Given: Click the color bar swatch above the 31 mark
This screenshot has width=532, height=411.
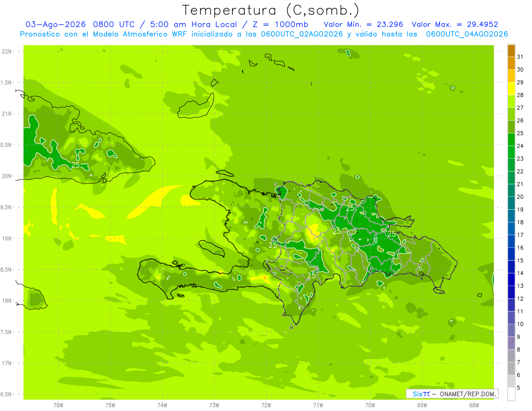Looking at the screenshot, I should (511, 51).
